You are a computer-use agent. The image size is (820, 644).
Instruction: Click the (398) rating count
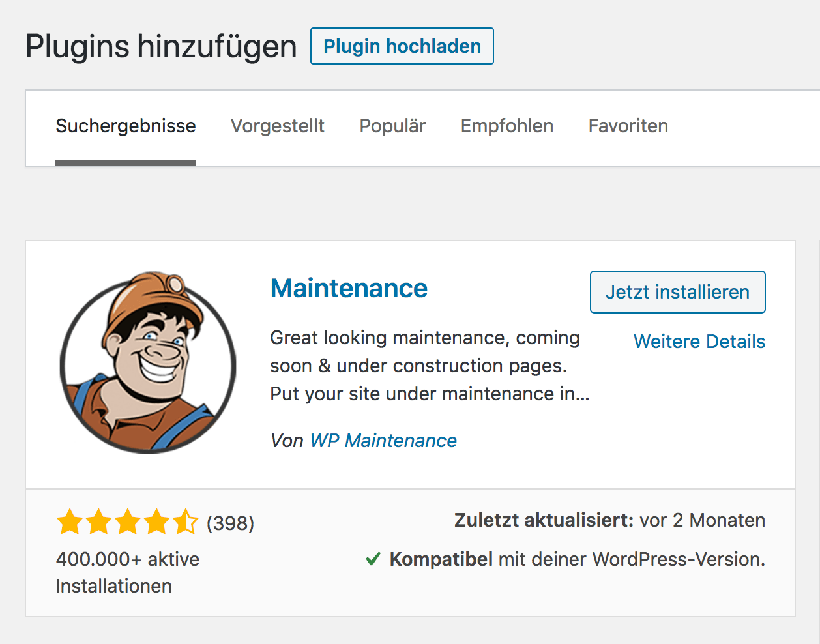[x=230, y=523]
